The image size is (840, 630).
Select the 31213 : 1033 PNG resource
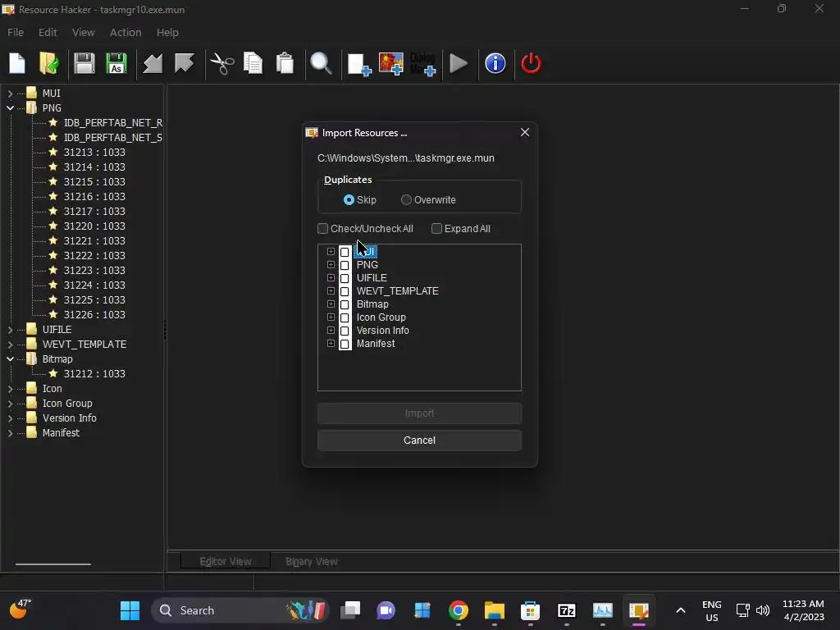click(94, 152)
